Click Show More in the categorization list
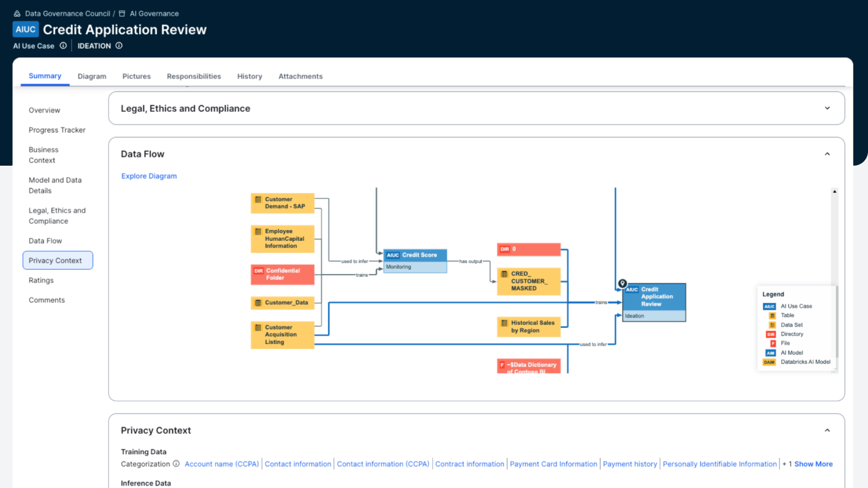Viewport: 868px width, 488px height. click(813, 464)
